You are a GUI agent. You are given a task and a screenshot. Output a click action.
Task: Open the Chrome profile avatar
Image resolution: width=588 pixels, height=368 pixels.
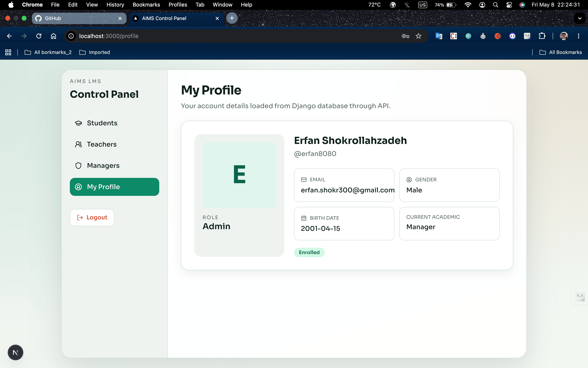[564, 36]
